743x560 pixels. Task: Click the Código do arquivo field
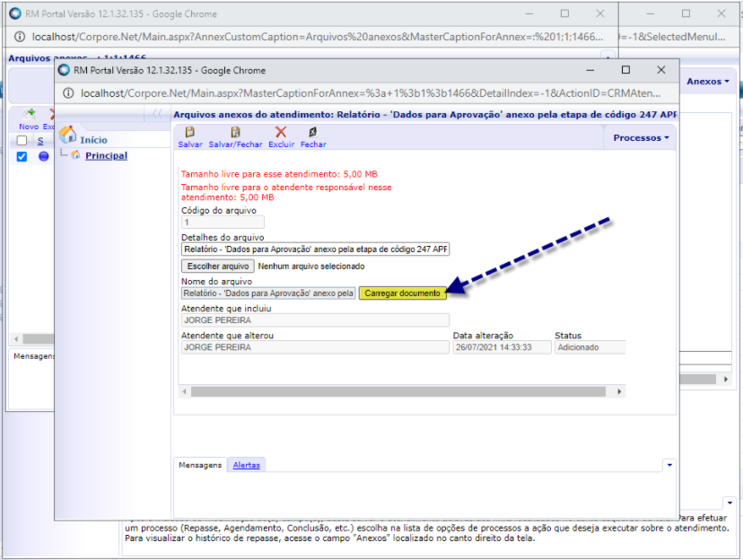[223, 223]
